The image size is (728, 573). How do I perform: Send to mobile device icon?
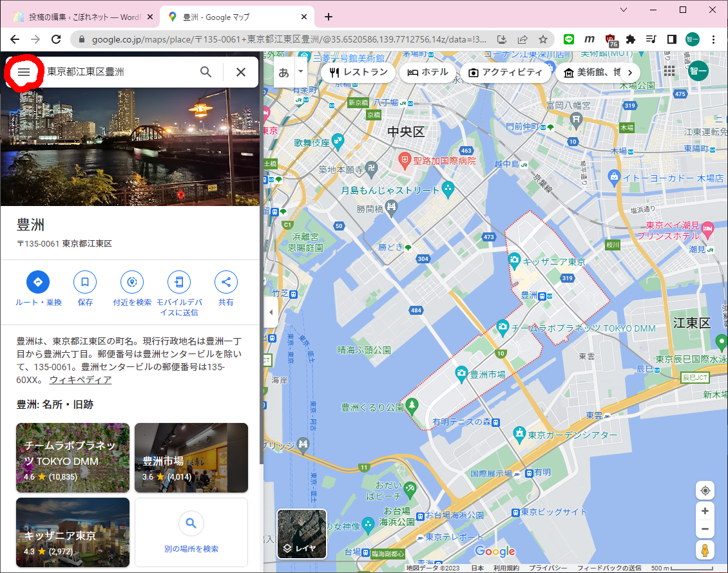point(179,282)
